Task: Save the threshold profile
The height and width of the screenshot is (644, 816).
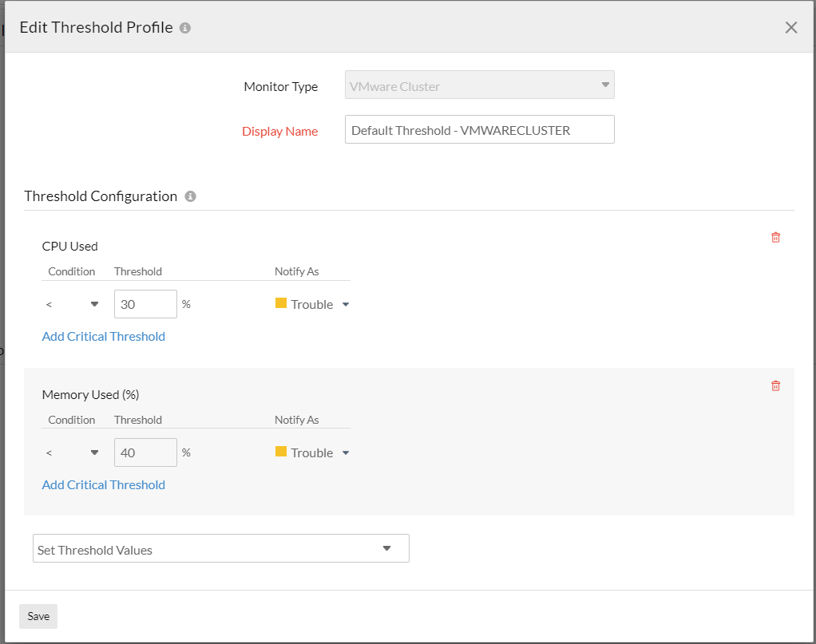Action: (38, 616)
